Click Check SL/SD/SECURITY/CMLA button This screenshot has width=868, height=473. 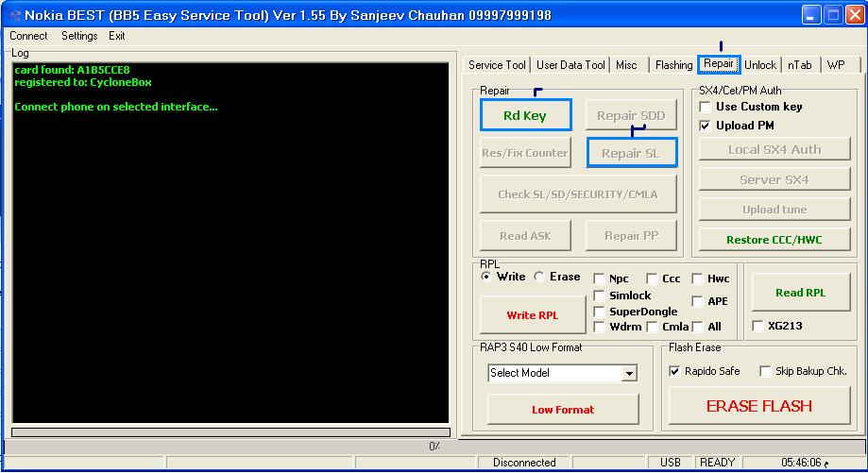pos(578,194)
